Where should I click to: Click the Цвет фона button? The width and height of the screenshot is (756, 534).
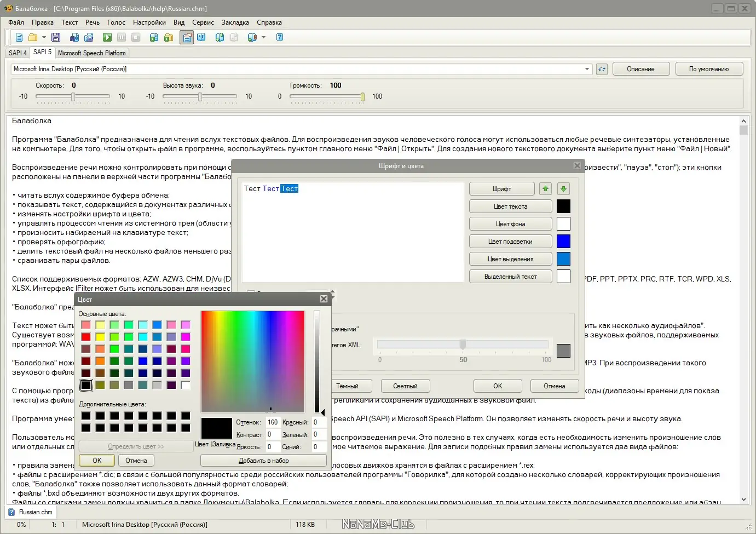[x=511, y=224]
